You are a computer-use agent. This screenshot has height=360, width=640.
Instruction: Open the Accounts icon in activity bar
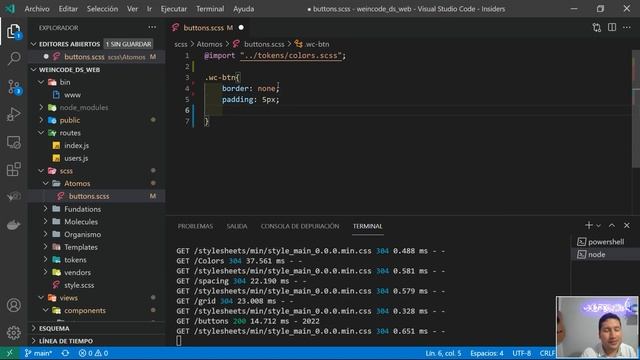coord(13,305)
